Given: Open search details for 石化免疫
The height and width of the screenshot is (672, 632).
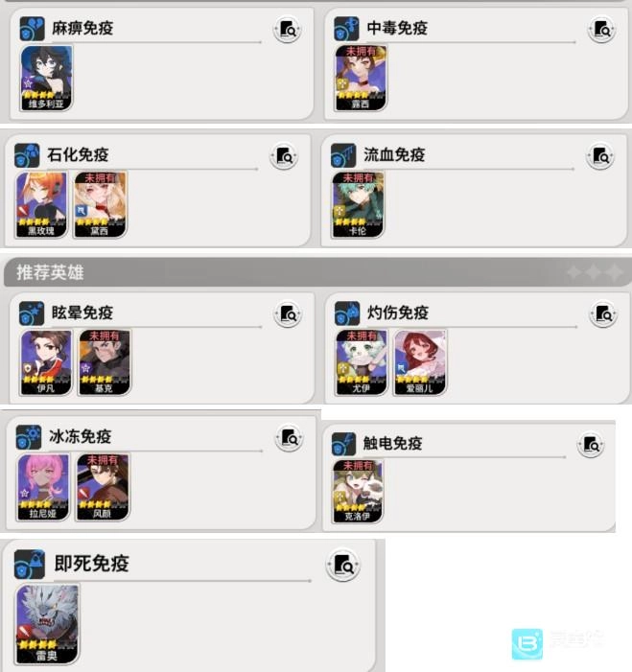Looking at the screenshot, I should [284, 157].
